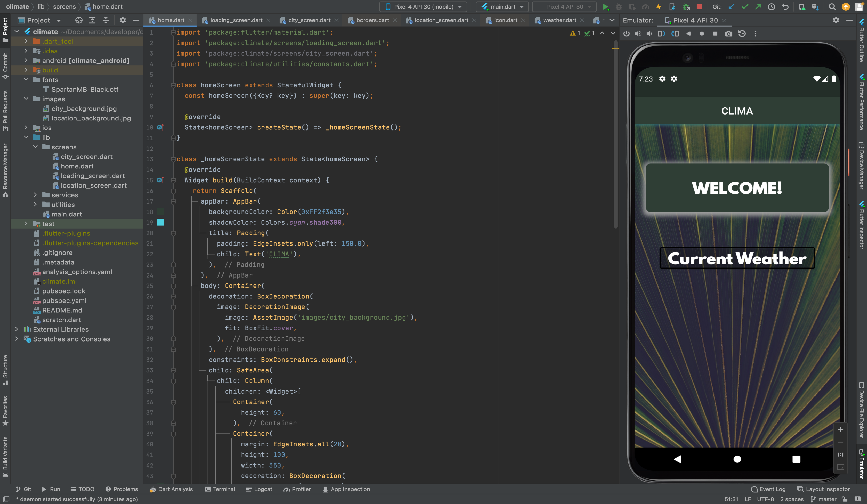Click the locate file target icon in Project panel

pyautogui.click(x=79, y=20)
